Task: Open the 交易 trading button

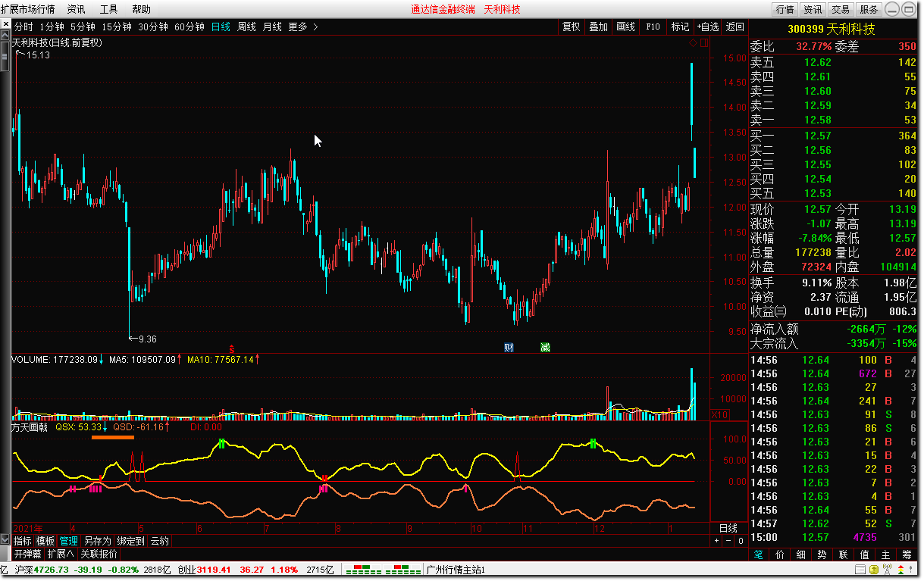Action: (840, 9)
